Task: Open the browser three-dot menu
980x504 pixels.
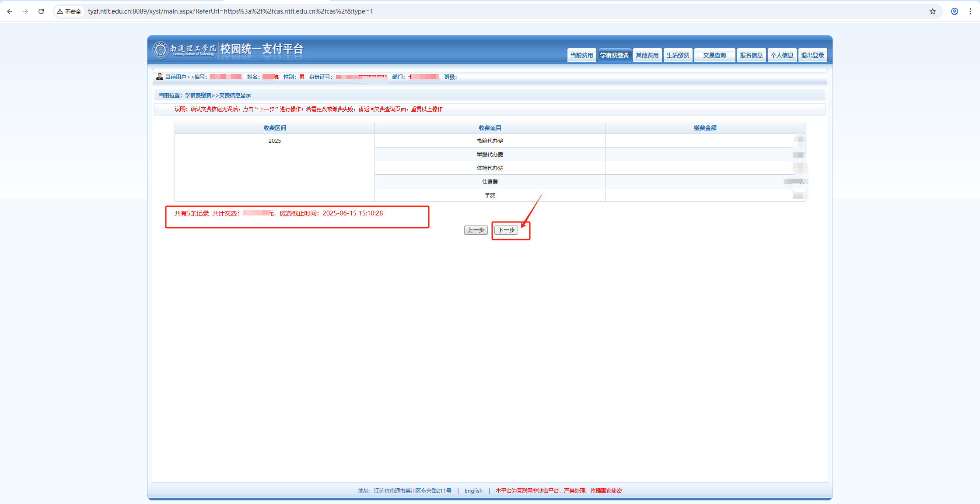Action: tap(970, 11)
